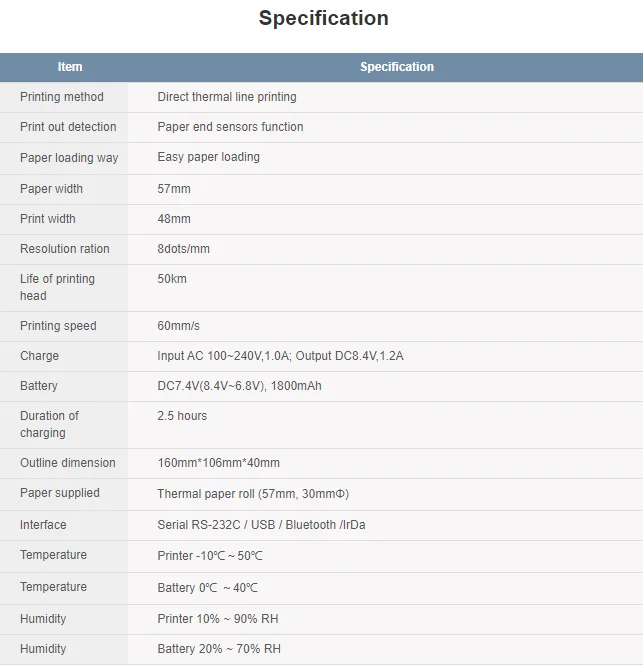Image resolution: width=643 pixels, height=665 pixels.
Task: Click the 8dots/mm resolution value
Action: (x=184, y=249)
